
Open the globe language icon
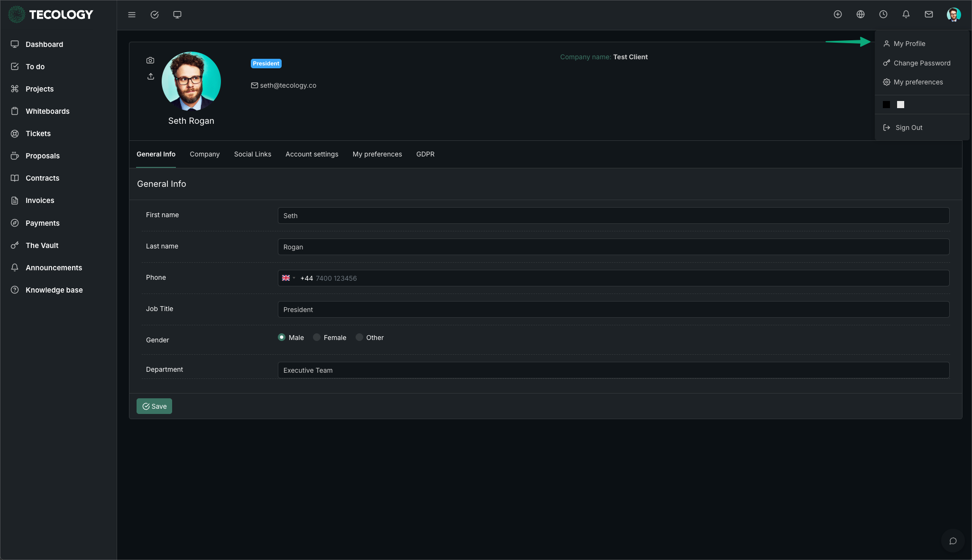point(861,14)
